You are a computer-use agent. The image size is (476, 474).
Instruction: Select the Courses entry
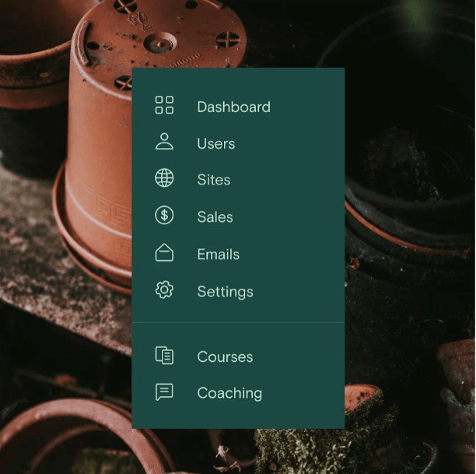click(x=225, y=356)
